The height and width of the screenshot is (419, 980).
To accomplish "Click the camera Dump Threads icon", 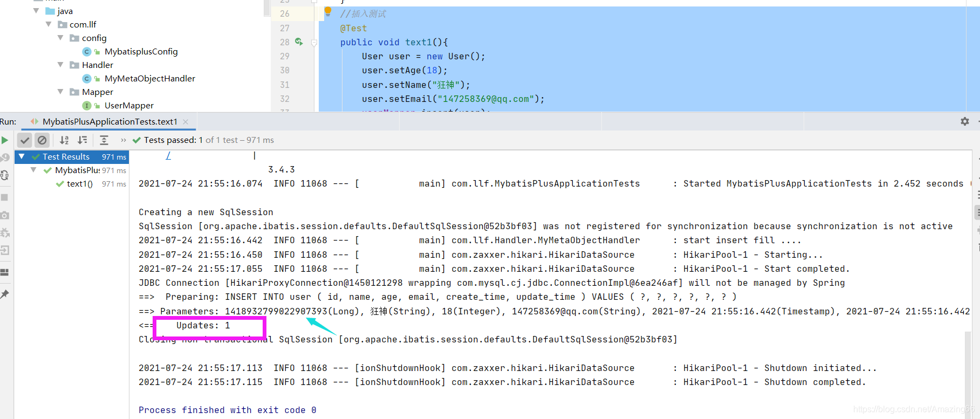I will point(5,215).
